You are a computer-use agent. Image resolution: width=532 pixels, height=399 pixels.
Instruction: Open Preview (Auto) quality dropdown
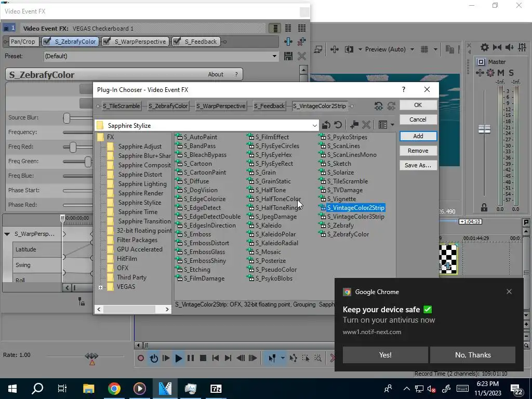click(412, 49)
